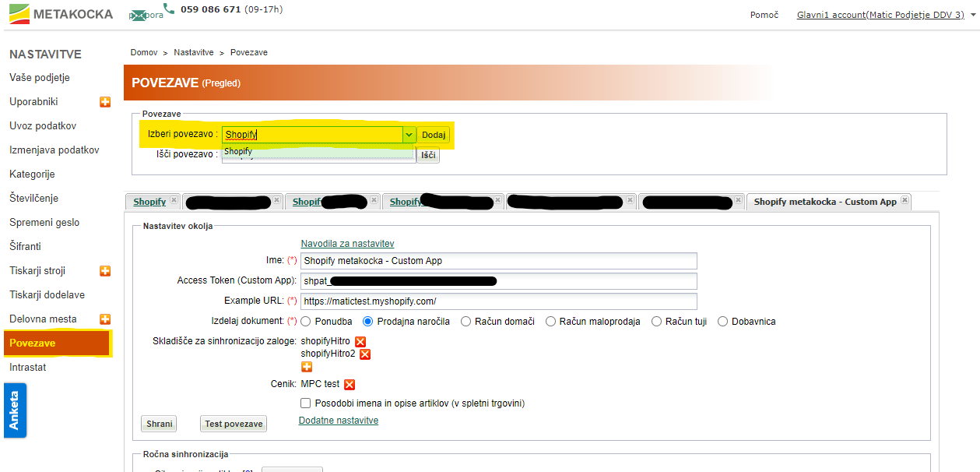Open Navodila za nastavitev link
The width and height of the screenshot is (980, 472).
tap(347, 244)
